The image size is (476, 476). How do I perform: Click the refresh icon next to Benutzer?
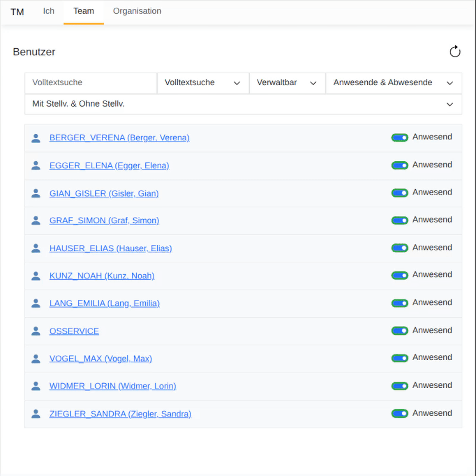[x=455, y=52]
